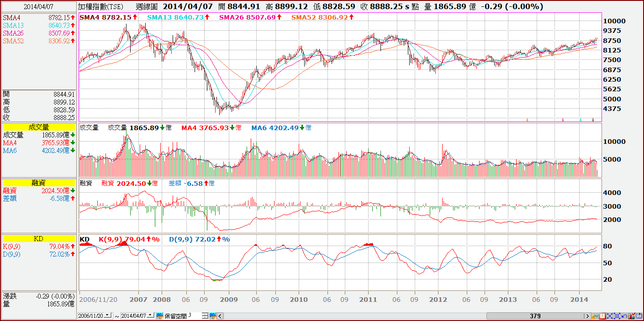
Task: Open the line chart style icon
Action: [595, 316]
